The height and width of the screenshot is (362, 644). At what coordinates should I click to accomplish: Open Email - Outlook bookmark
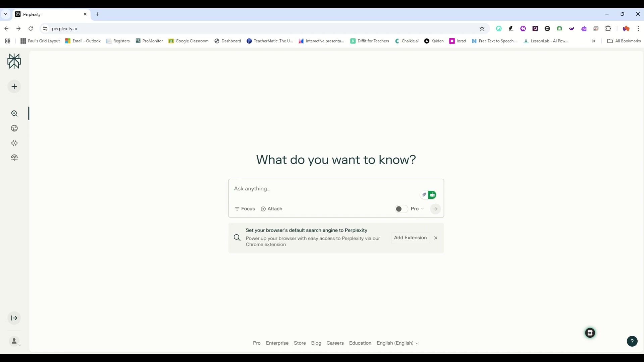pyautogui.click(x=83, y=41)
